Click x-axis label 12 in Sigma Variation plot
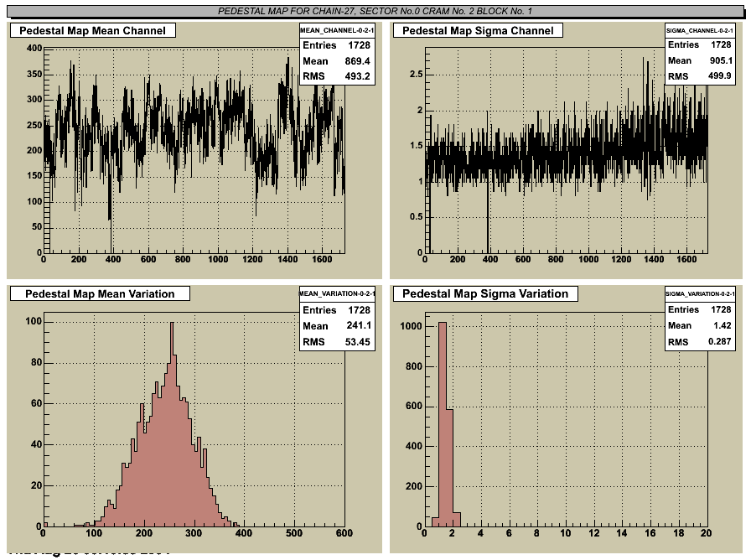The image size is (751, 560). click(594, 532)
